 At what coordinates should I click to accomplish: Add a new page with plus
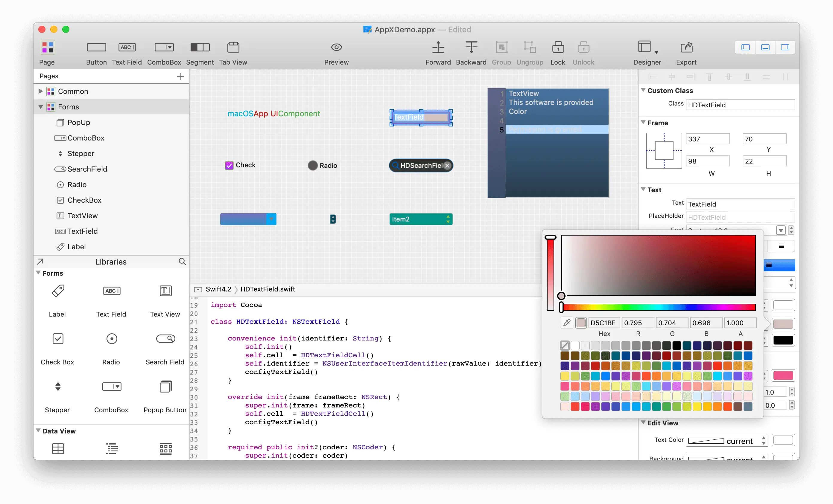point(180,76)
